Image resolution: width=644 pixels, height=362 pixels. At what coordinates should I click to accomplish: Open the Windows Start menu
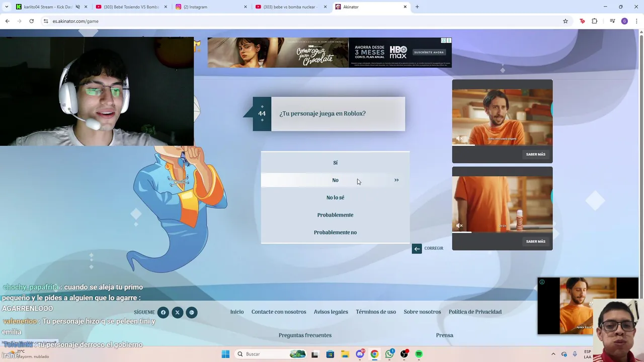225,354
